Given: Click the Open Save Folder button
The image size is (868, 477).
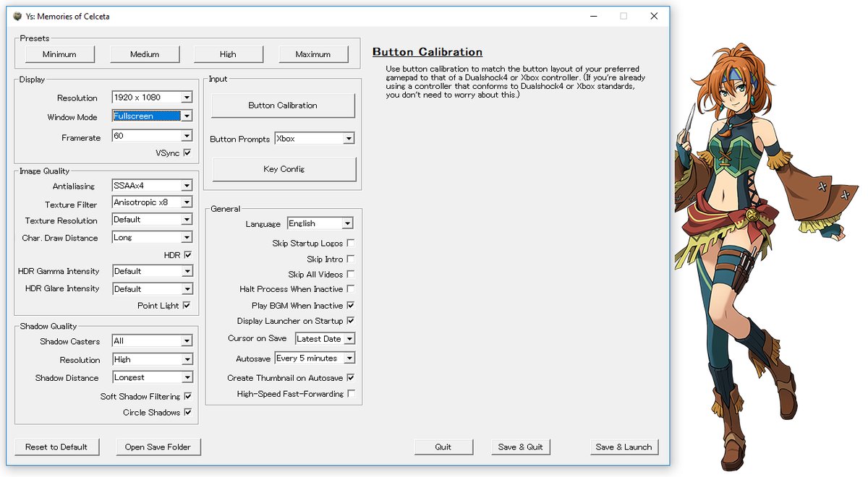Looking at the screenshot, I should point(158,447).
